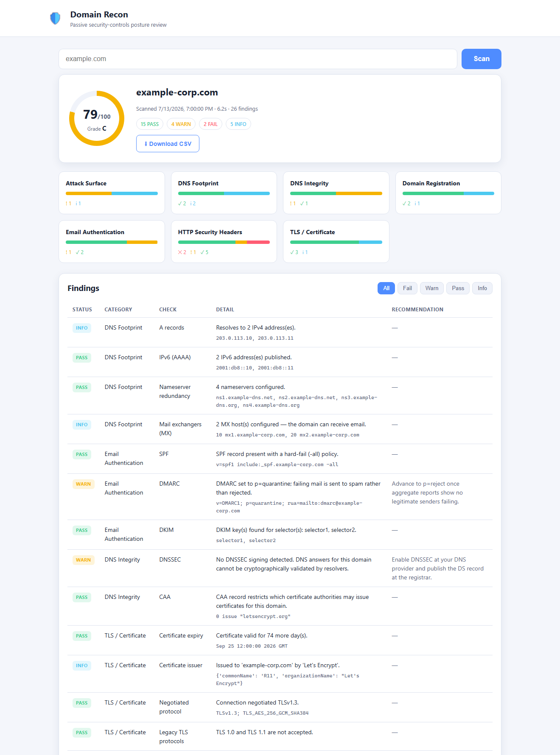
Task: Click the 'Sep 25 12:00:00 2026 GMT' expiry date
Action: tap(252, 646)
